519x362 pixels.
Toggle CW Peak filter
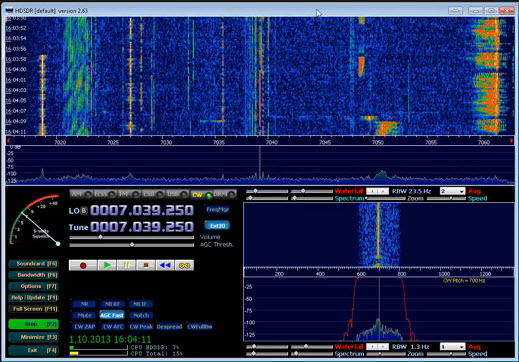point(141,326)
